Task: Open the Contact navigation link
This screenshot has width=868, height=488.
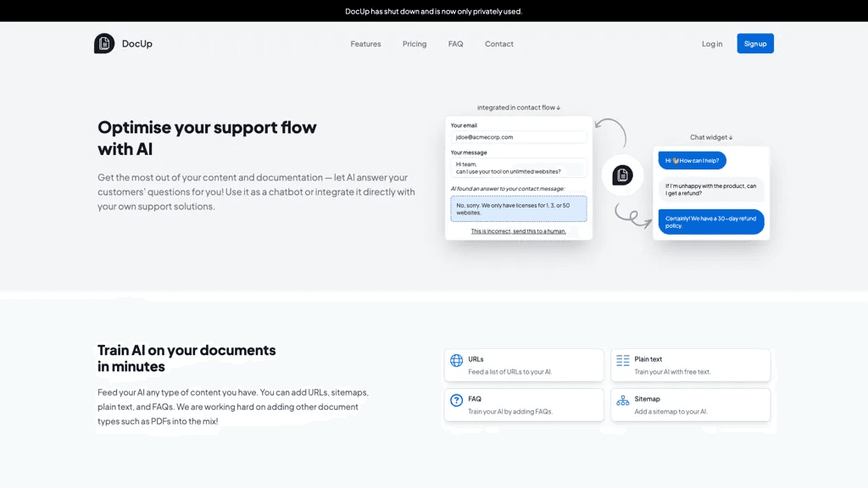Action: [x=498, y=44]
